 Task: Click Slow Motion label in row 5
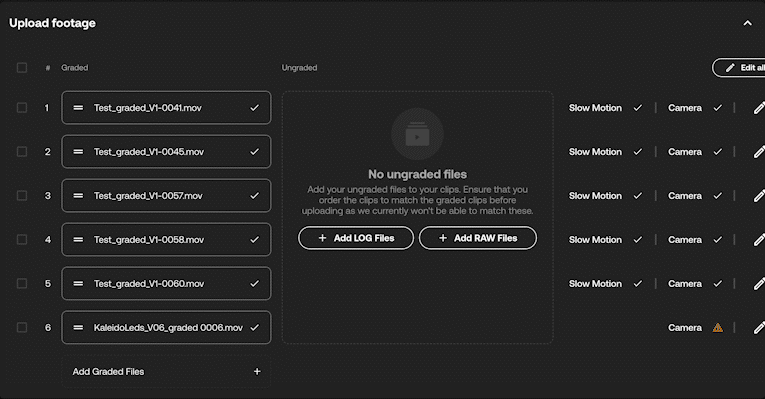tap(595, 283)
